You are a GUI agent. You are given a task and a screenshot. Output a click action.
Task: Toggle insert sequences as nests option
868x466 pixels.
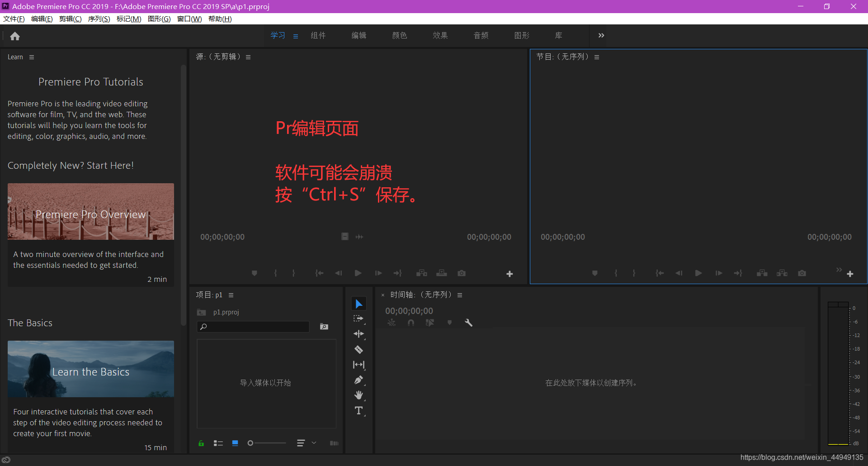392,323
